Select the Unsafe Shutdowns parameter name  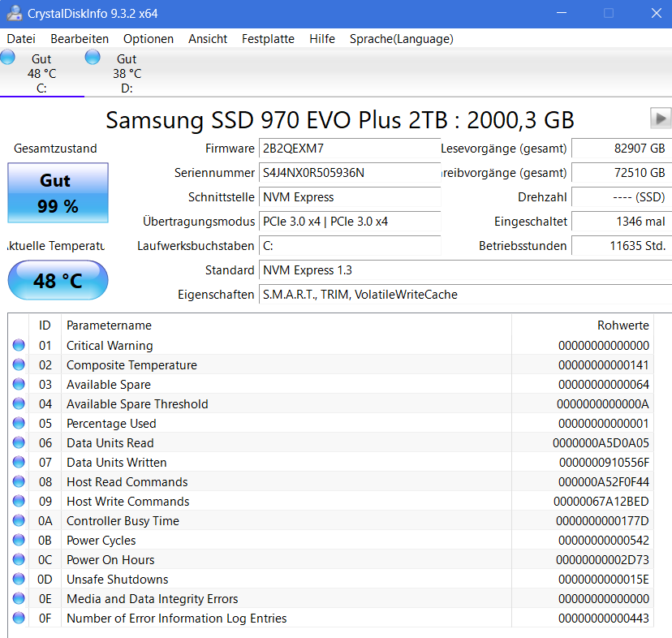[x=118, y=580]
